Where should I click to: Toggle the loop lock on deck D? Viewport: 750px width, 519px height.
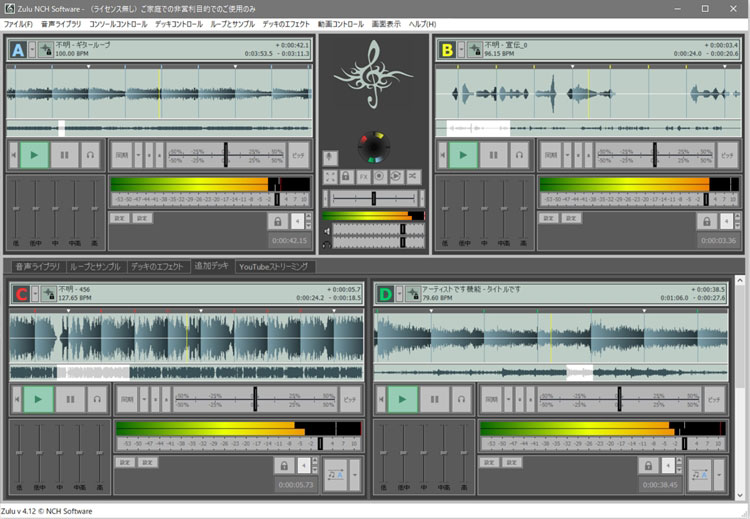(x=648, y=465)
